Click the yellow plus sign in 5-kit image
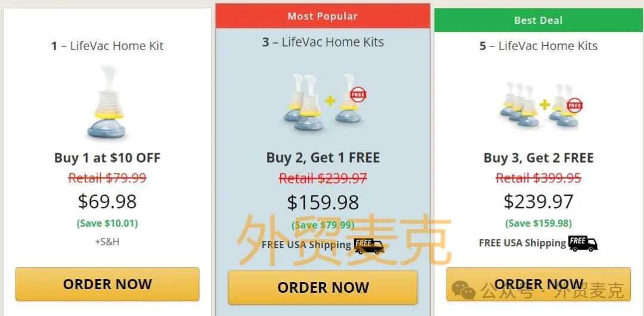 (544, 104)
